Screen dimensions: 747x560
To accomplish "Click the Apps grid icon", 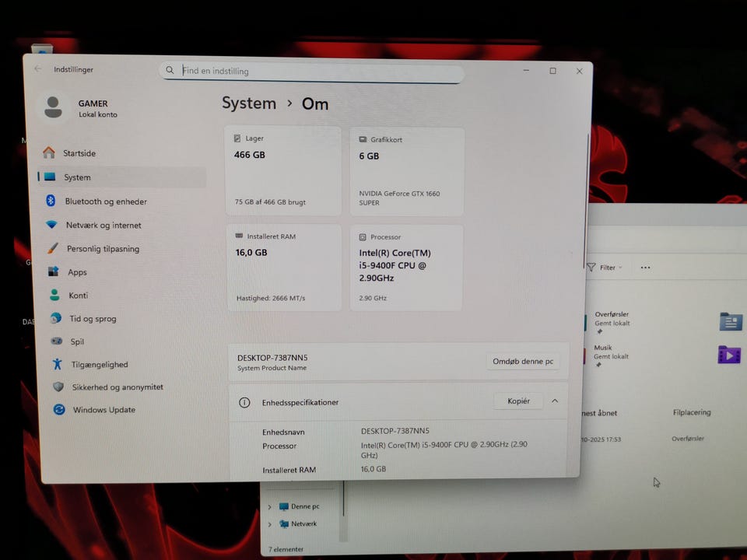I will [x=54, y=271].
